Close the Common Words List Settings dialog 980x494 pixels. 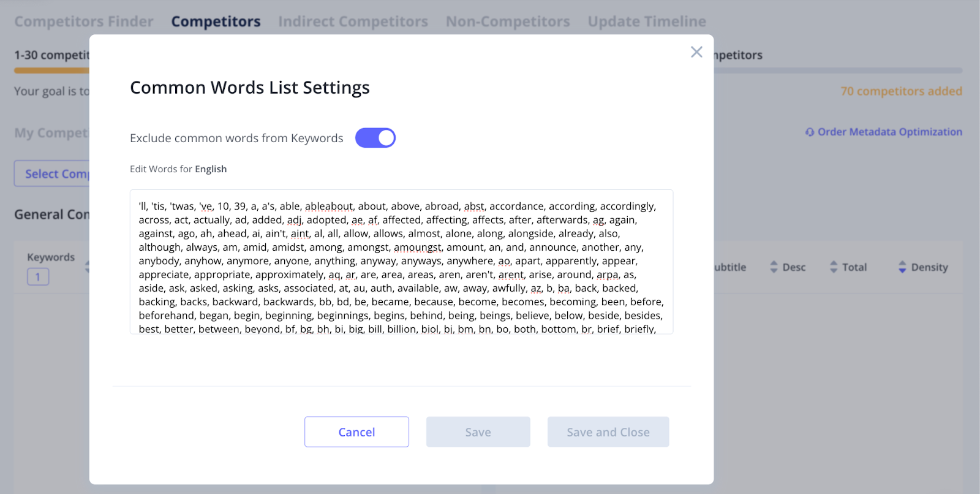point(696,52)
